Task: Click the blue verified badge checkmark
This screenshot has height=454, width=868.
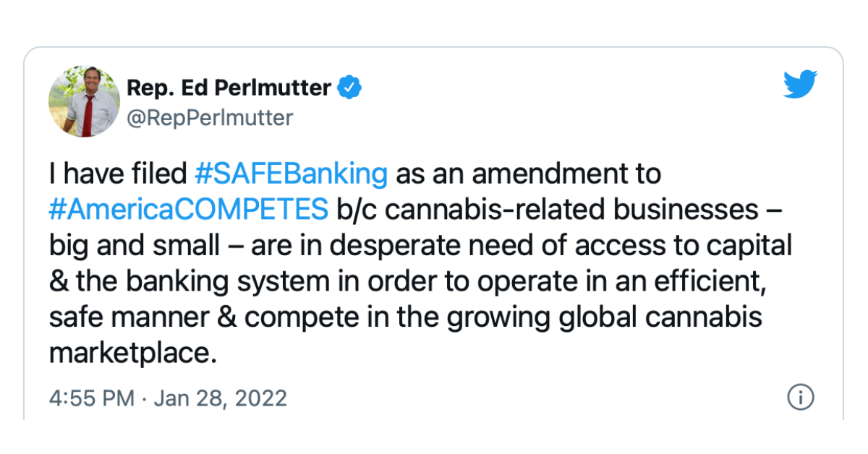Action: [x=351, y=87]
